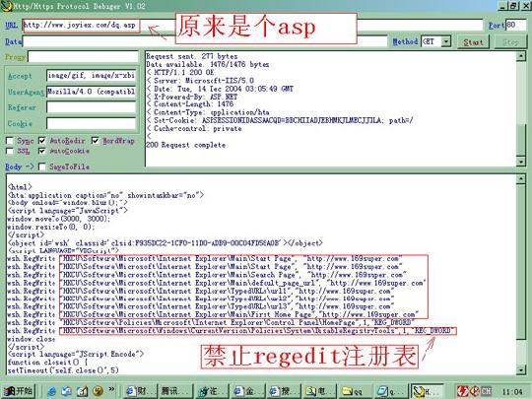Click the Port field showing 80
Screen dimensions: 532x399
pos(515,25)
